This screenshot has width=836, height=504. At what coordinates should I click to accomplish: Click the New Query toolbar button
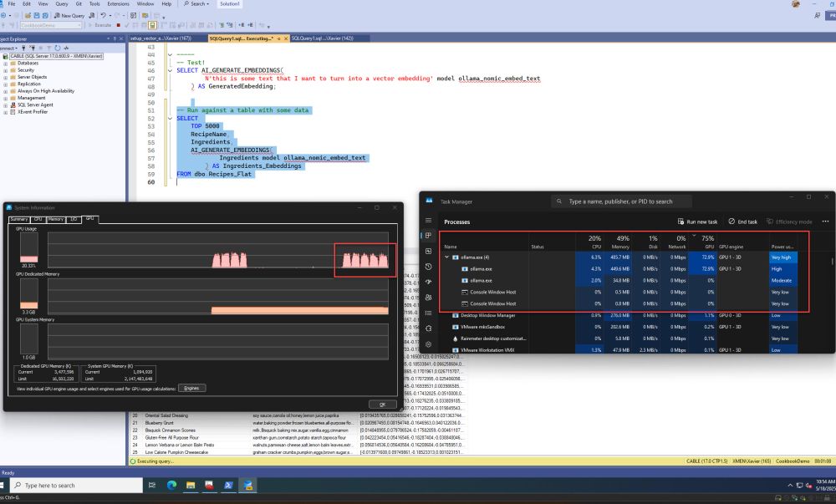[69, 15]
